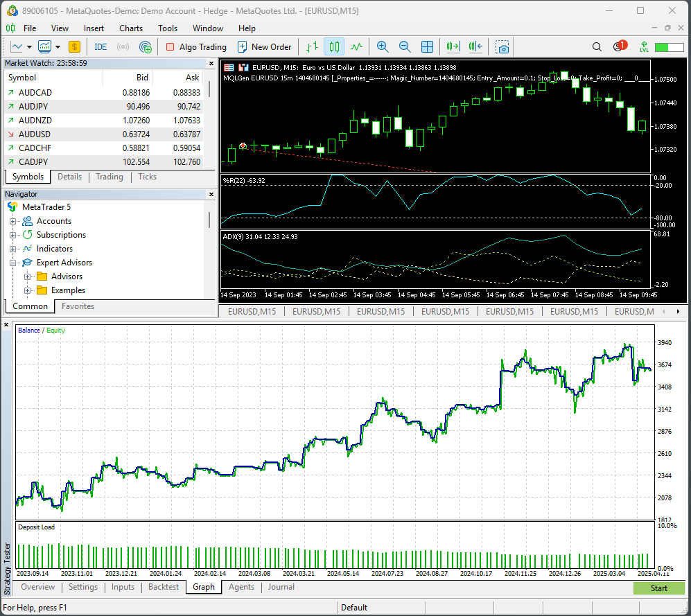
Task: Collapse the Expert Advisors tree node
Action: (12, 263)
